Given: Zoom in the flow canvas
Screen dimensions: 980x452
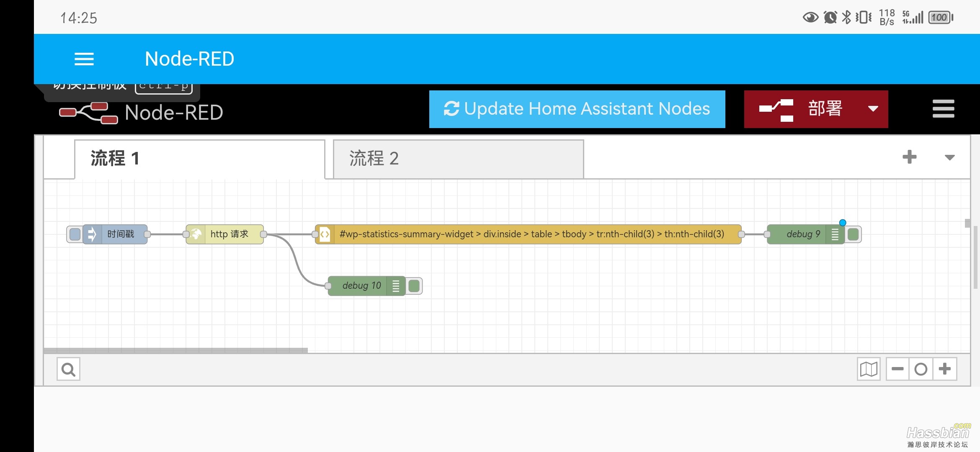Looking at the screenshot, I should [945, 369].
